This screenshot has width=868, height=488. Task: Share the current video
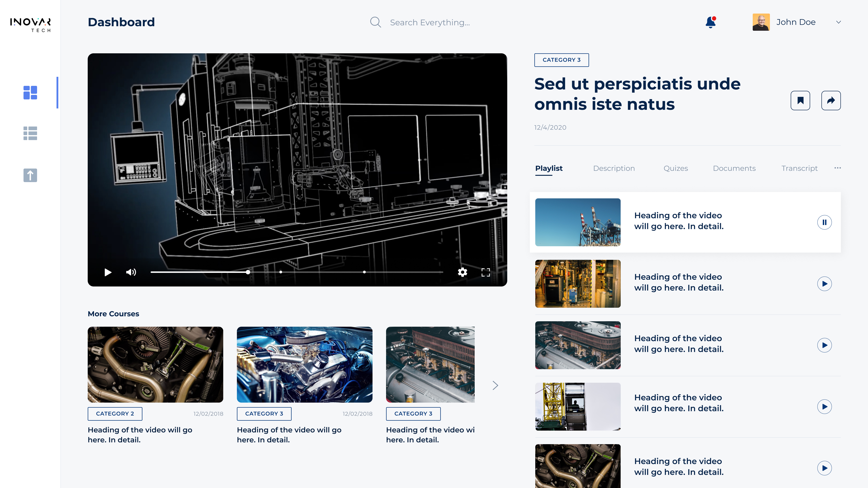831,100
